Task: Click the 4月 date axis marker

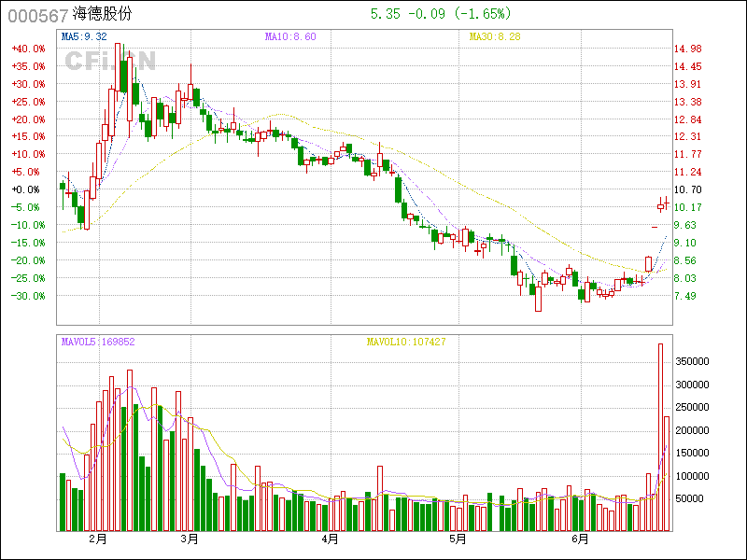Action: click(x=329, y=539)
